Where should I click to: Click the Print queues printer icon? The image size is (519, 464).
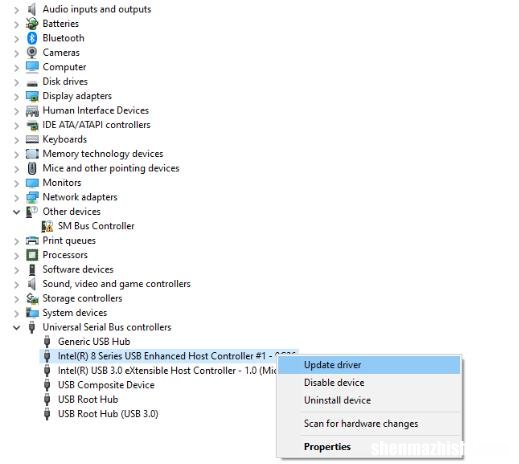32,241
